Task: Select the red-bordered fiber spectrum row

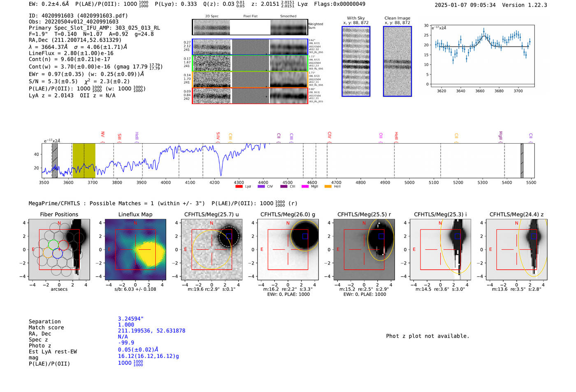Action: tap(250, 95)
